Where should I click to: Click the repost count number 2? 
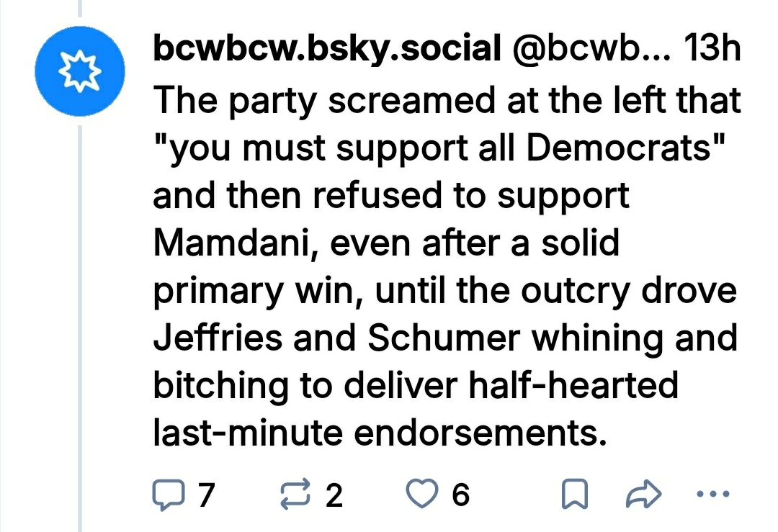(x=334, y=495)
